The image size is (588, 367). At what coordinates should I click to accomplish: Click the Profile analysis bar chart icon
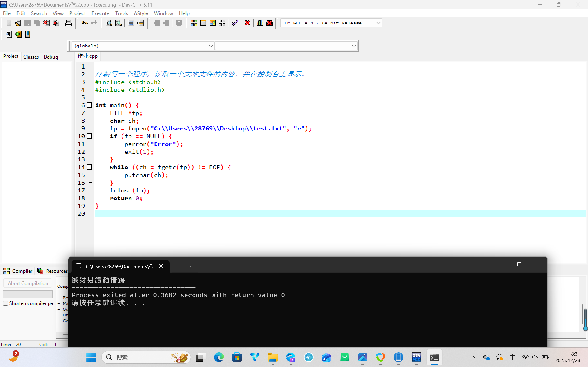260,23
